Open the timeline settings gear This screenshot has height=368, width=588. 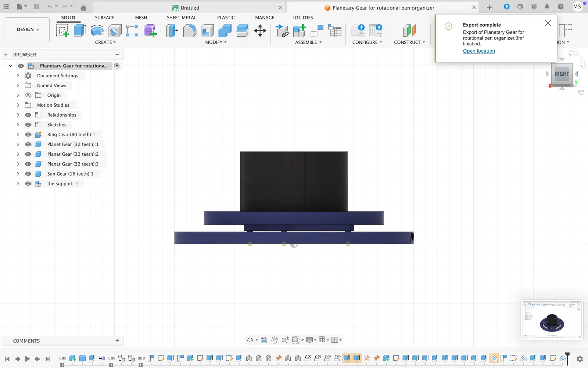point(580,359)
